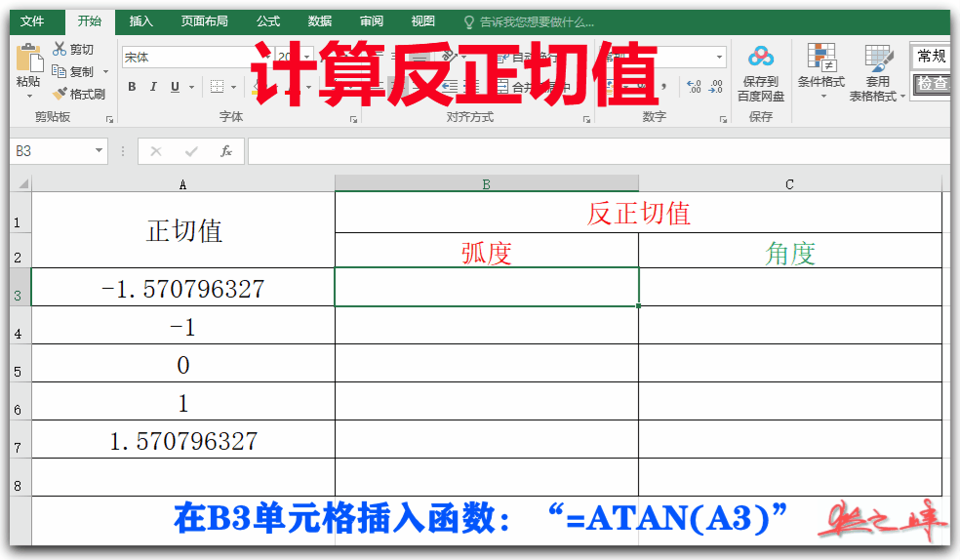Viewport: 960px width, 560px height.
Task: Click the Format Painter (格式刷) brush
Action: [60, 94]
